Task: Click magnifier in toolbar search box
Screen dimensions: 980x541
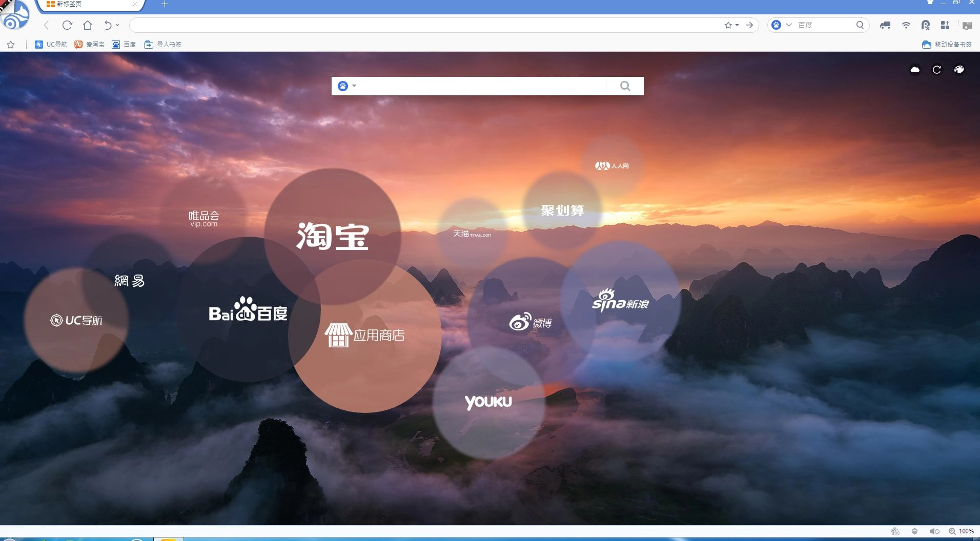Action: click(x=860, y=25)
